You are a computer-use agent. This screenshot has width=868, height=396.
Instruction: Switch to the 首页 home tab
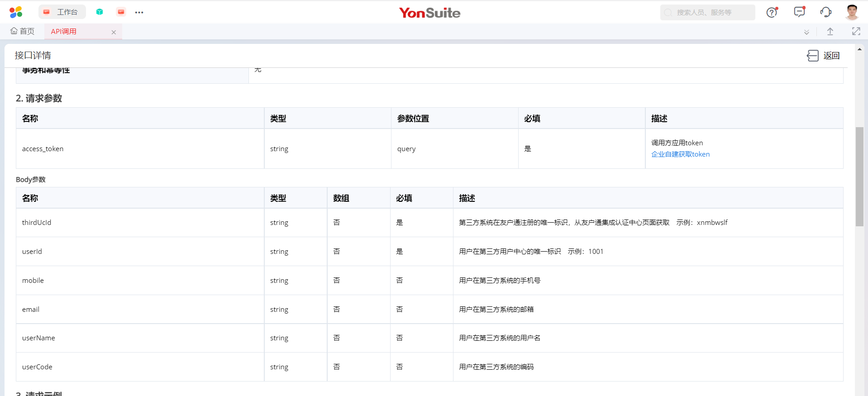[x=23, y=31]
